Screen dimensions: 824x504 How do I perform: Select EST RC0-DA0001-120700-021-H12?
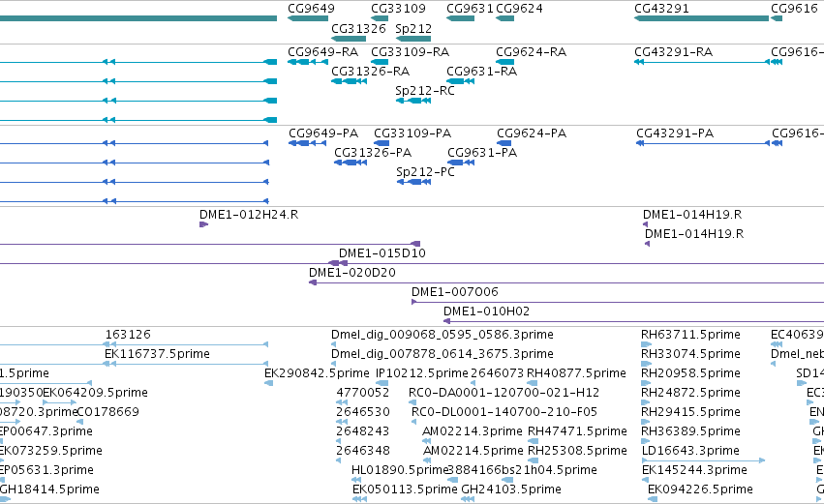pos(504,393)
